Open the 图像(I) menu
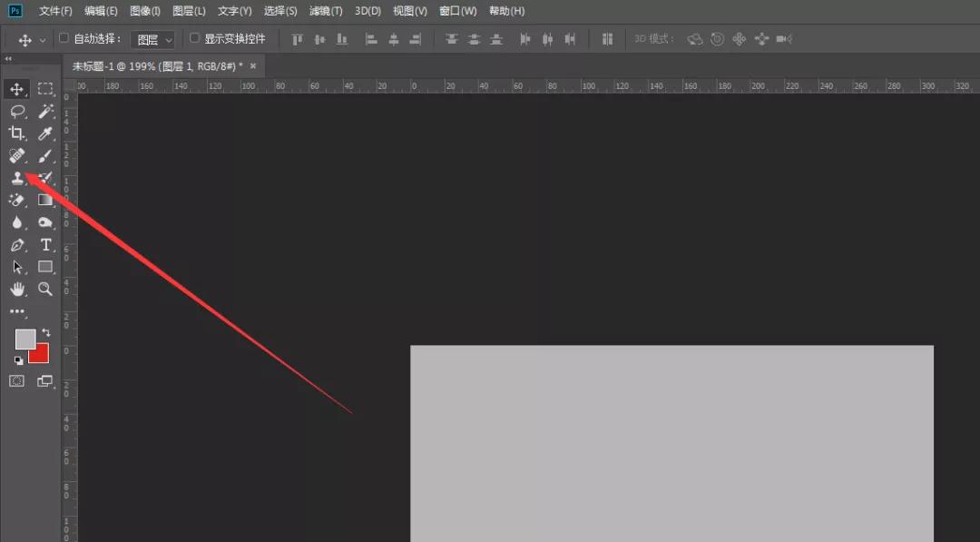 145,11
